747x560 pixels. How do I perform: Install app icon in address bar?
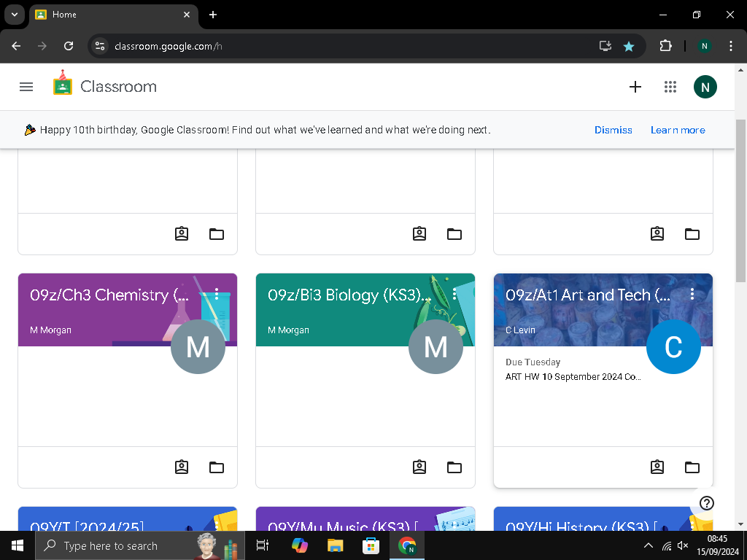pyautogui.click(x=605, y=46)
